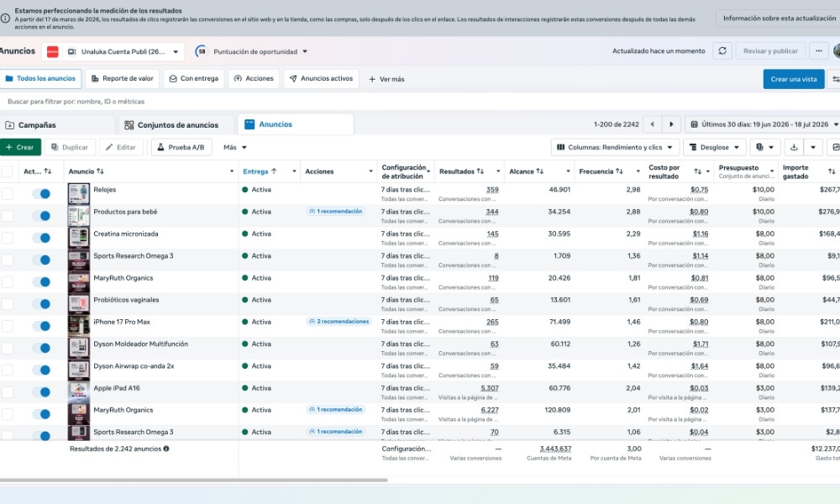Open the Reporte de valor view
Screen dimensions: 840x504
tap(122, 79)
